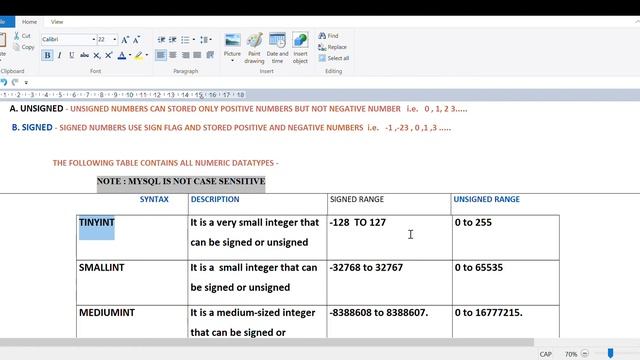
Task: Click the ruler at mark 10
Action: 129,95
